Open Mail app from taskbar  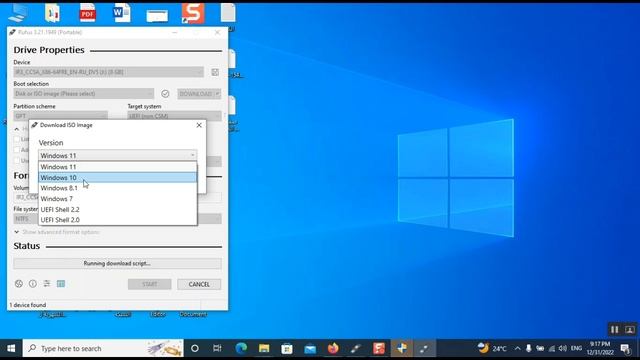pyautogui.click(x=310, y=348)
